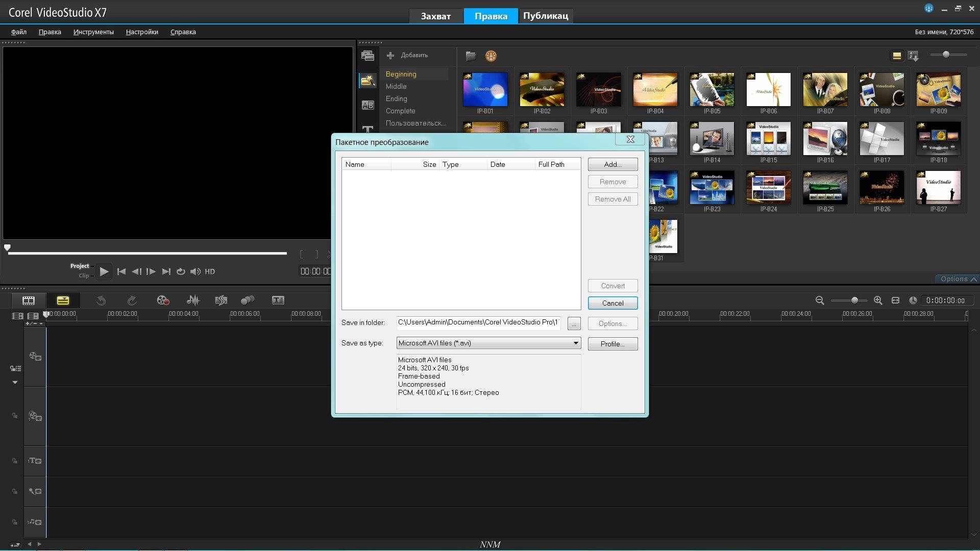Image resolution: width=980 pixels, height=551 pixels.
Task: Switch preview to Clip mode
Action: 84,275
